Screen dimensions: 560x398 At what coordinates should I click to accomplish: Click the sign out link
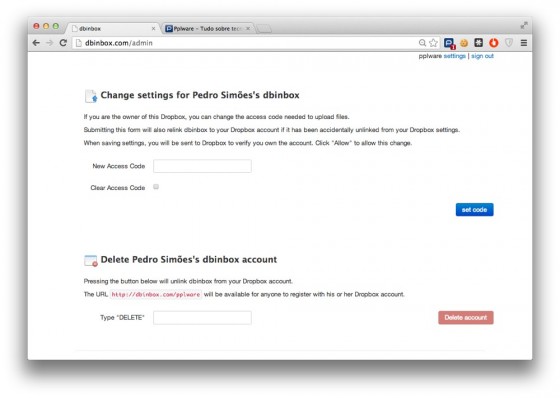(482, 56)
